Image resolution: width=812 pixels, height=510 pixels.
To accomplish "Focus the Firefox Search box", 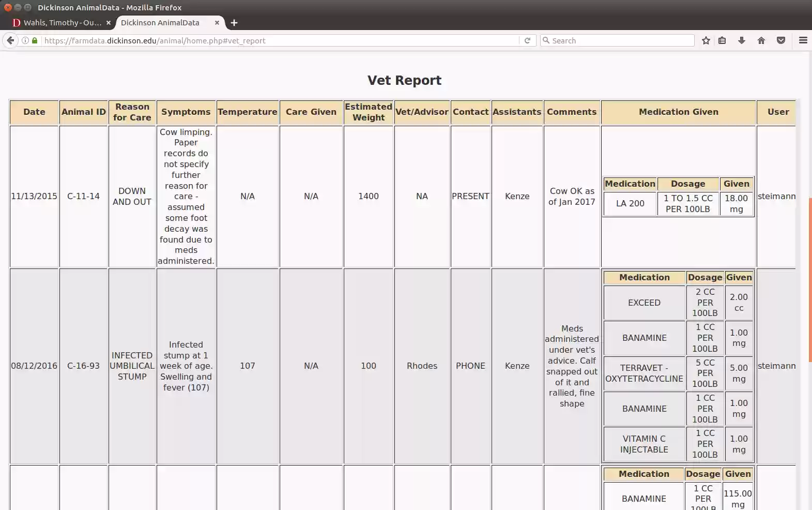I will coord(618,40).
